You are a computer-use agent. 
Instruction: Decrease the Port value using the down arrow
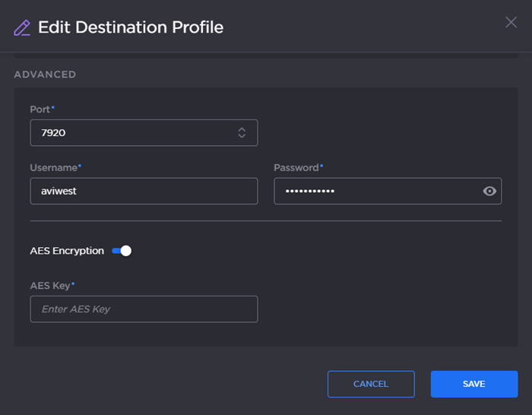tap(242, 136)
